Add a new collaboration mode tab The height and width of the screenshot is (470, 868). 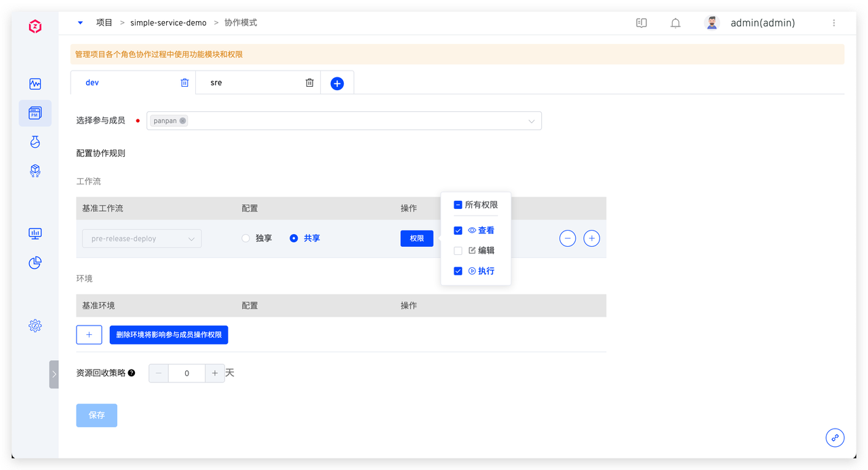coord(337,83)
